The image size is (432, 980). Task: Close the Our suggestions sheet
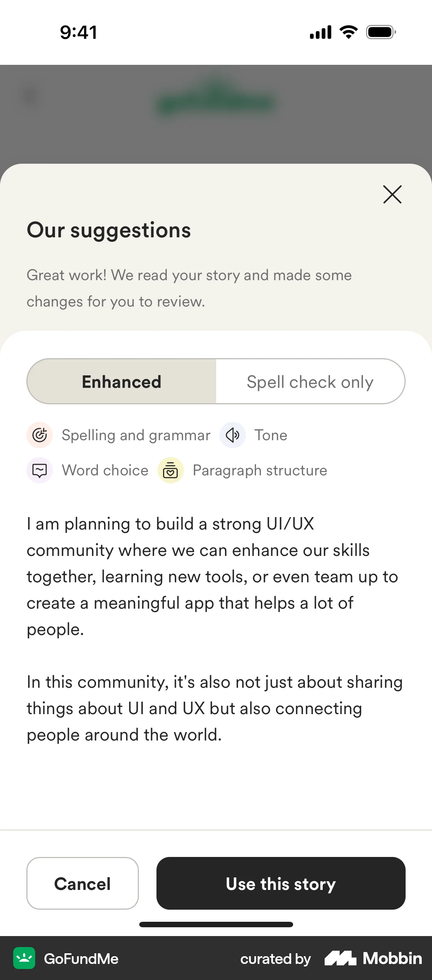(x=392, y=194)
